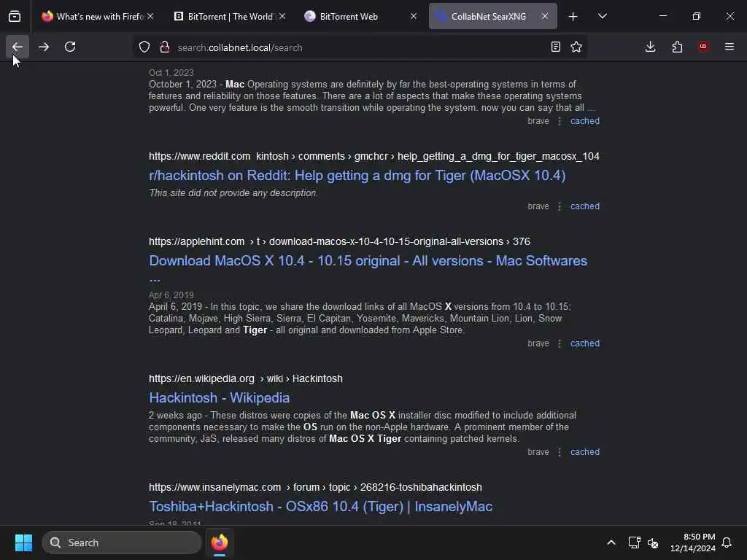Click the insanelymac.com result URL text
This screenshot has height=560, width=747.
[x=315, y=487]
